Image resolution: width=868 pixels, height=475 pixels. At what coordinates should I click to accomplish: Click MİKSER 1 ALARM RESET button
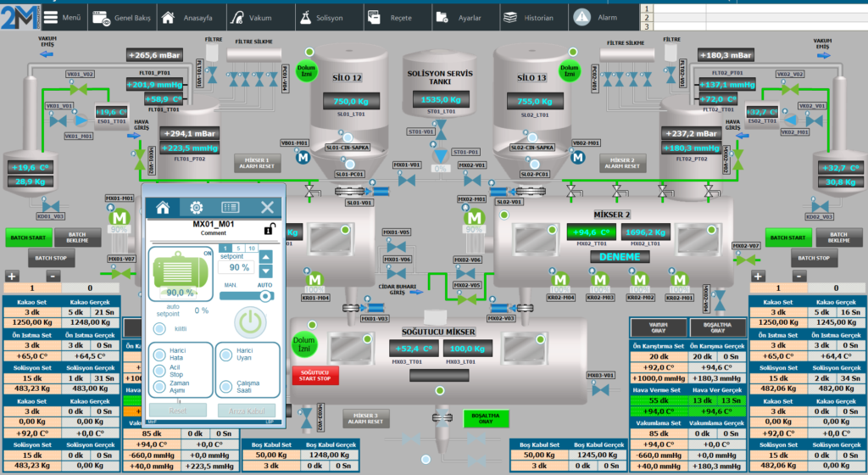coord(257,163)
